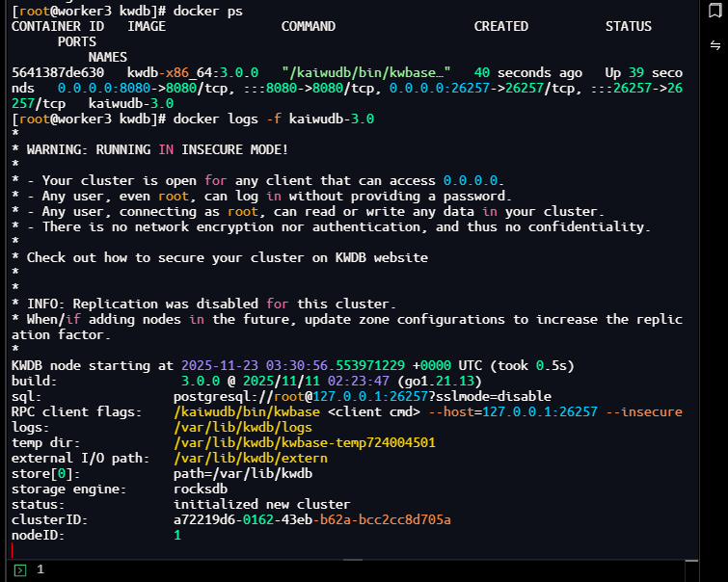Click the clusterID value a72219d6-0162-43eb-b62a-bcc2cc8d705a
Image resolution: width=728 pixels, height=582 pixels.
point(312,519)
